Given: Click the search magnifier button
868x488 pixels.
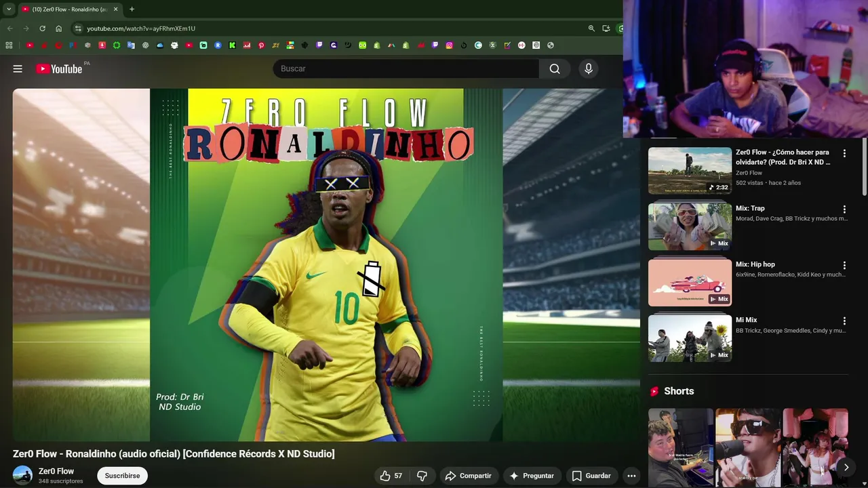Looking at the screenshot, I should click(555, 68).
